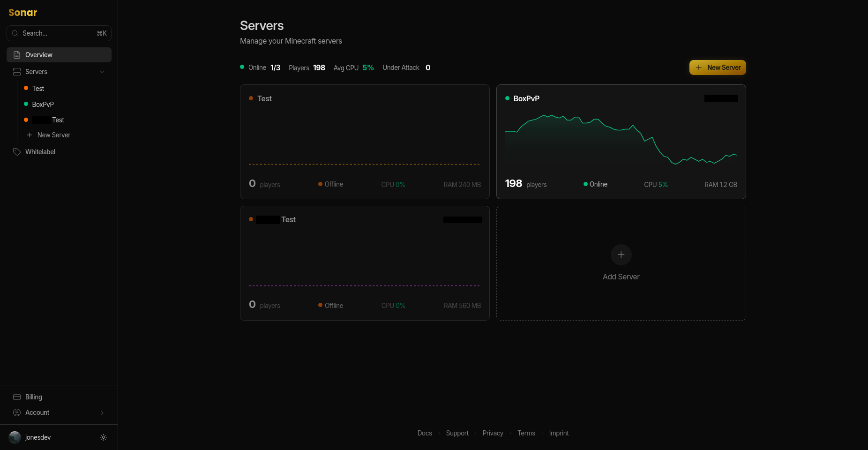Image resolution: width=868 pixels, height=450 pixels.
Task: Click RAM 560 MB on redacted Test card
Action: click(x=462, y=306)
